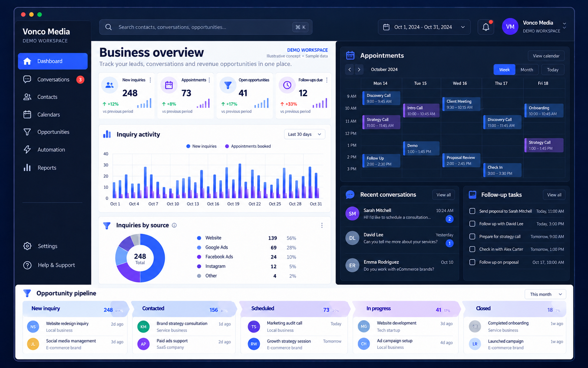Click info icon beside Inquiries by source
This screenshot has height=368, width=588.
174,225
